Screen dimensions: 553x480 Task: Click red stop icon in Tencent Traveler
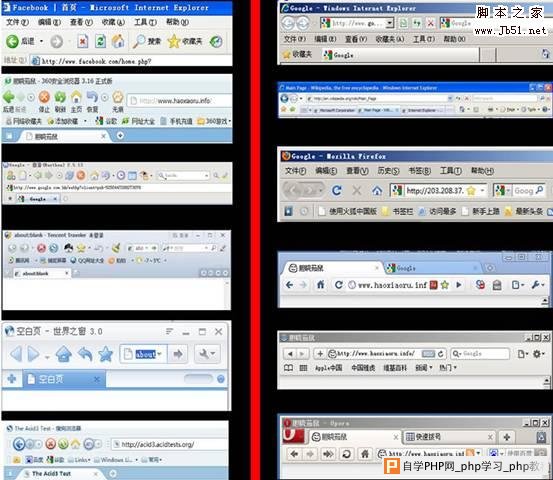click(41, 248)
